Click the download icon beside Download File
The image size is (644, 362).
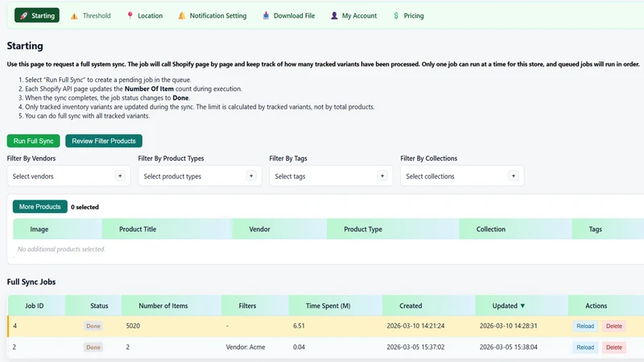[266, 15]
